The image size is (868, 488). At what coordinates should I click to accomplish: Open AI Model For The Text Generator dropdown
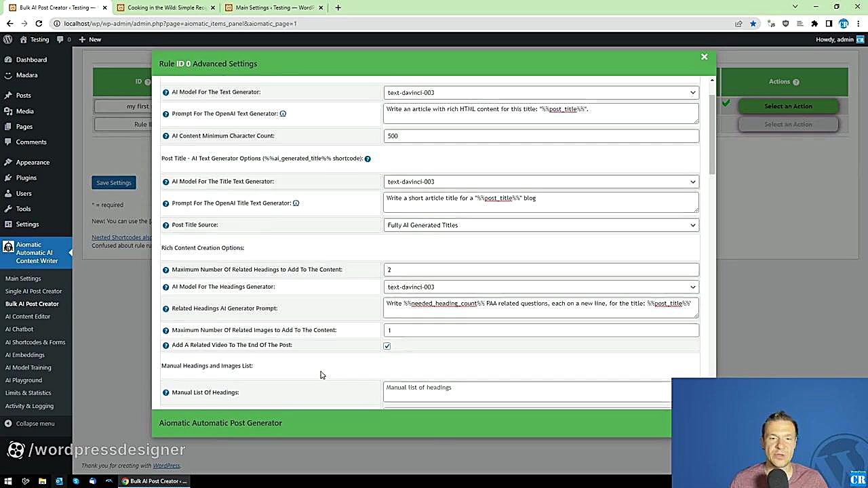coord(541,93)
